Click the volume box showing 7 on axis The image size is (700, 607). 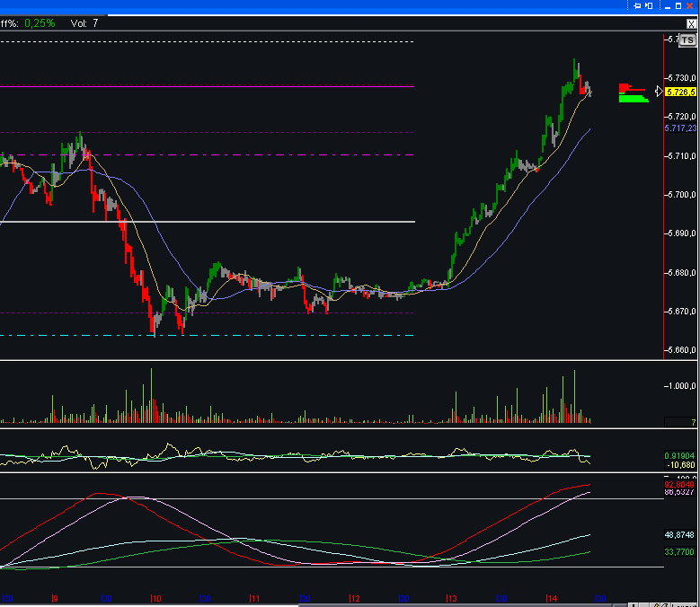coord(680,422)
